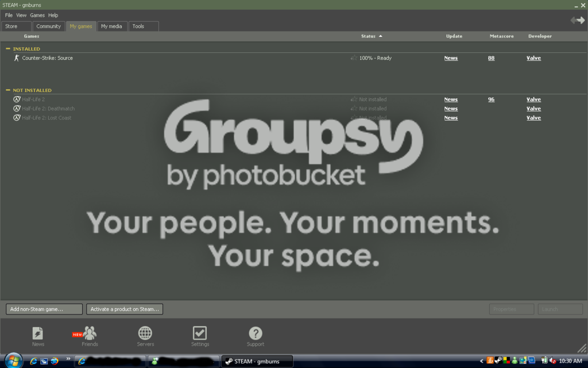Toggle the favorite star for Half-Life 2: Deathmatch

354,109
